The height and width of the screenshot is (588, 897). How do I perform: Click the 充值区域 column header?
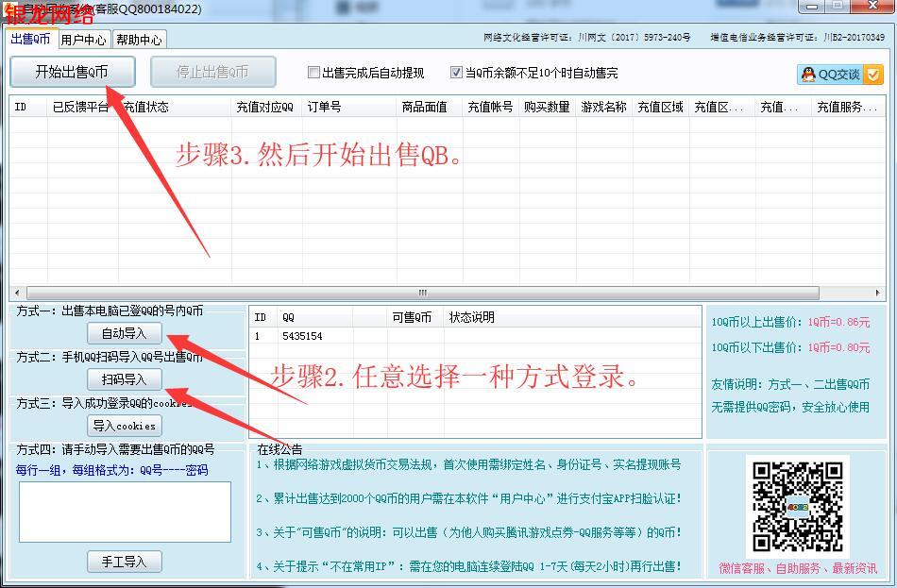[x=660, y=107]
